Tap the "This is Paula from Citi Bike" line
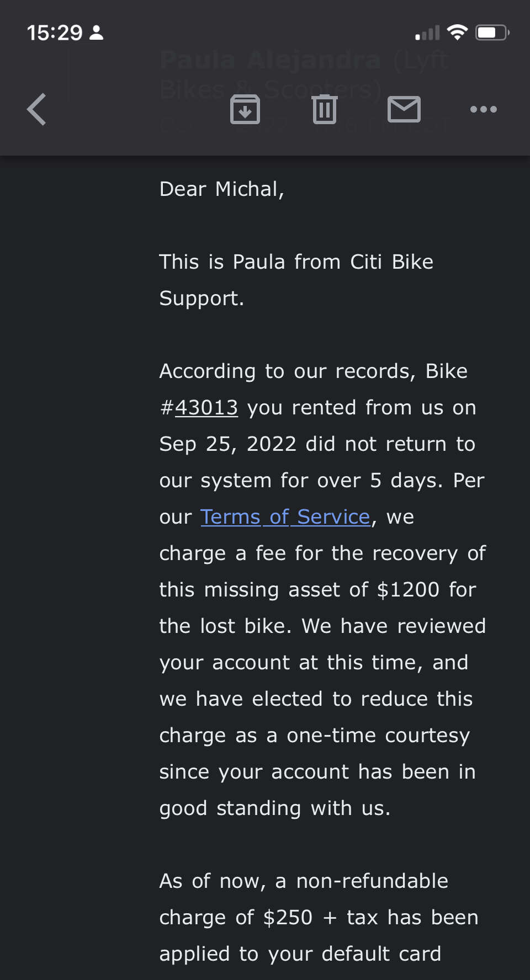 [296, 262]
